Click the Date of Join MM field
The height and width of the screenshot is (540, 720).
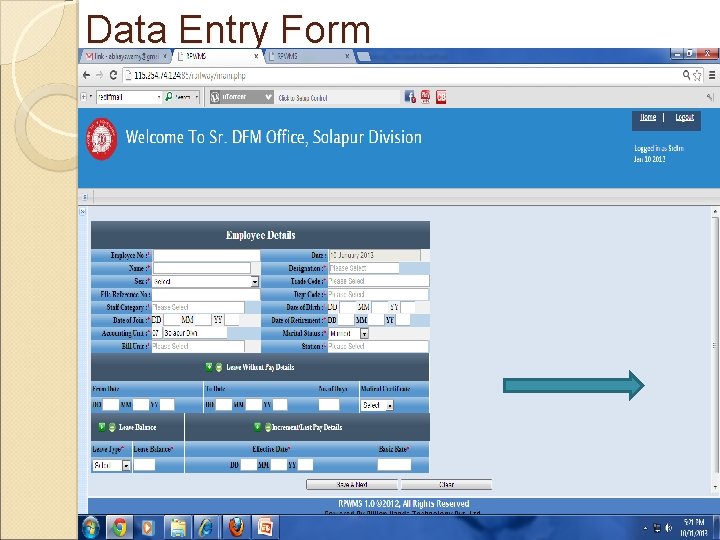tap(202, 320)
